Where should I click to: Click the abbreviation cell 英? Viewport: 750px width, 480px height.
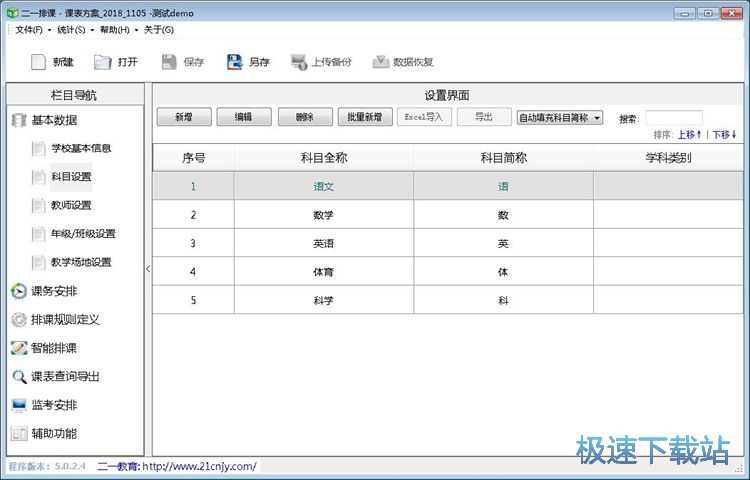(504, 243)
